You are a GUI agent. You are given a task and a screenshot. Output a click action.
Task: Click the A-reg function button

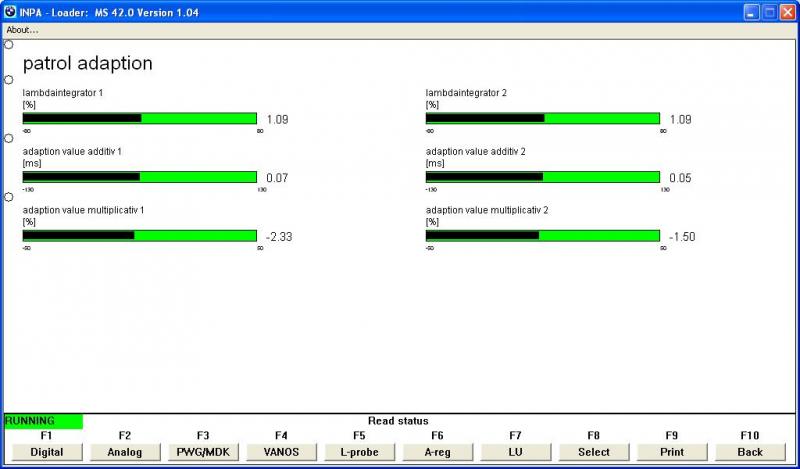(x=437, y=452)
